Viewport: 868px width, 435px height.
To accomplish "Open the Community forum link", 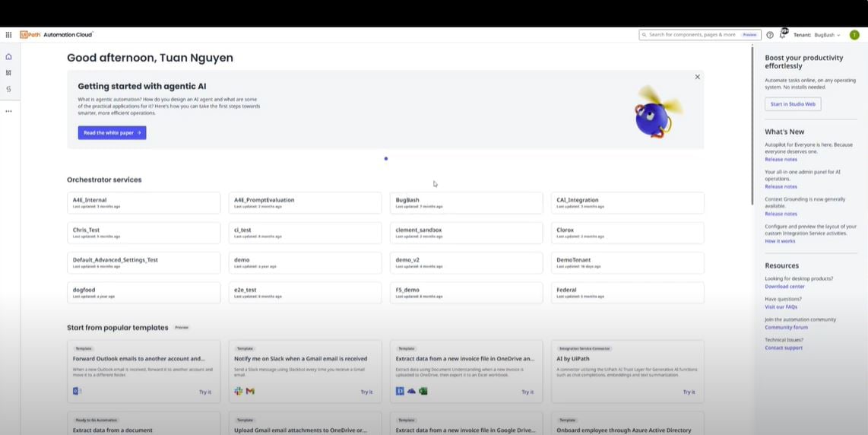I will pyautogui.click(x=786, y=328).
